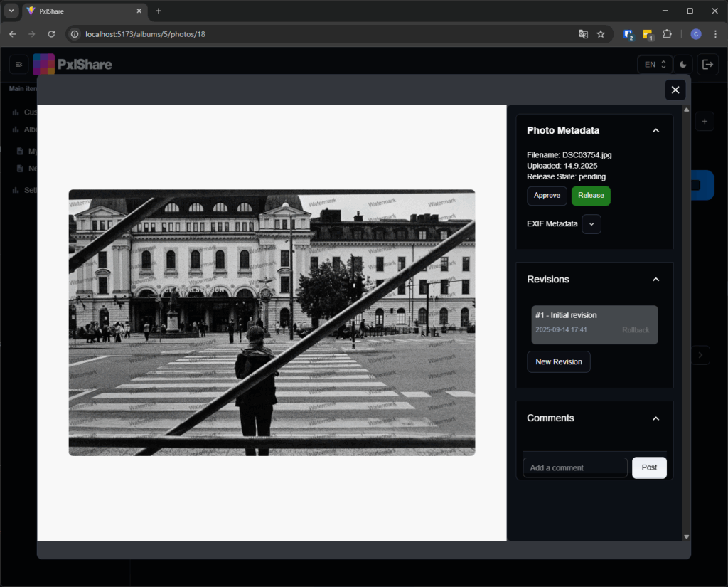Collapse the Revisions section
Image resolution: width=728 pixels, height=587 pixels.
[x=655, y=280]
